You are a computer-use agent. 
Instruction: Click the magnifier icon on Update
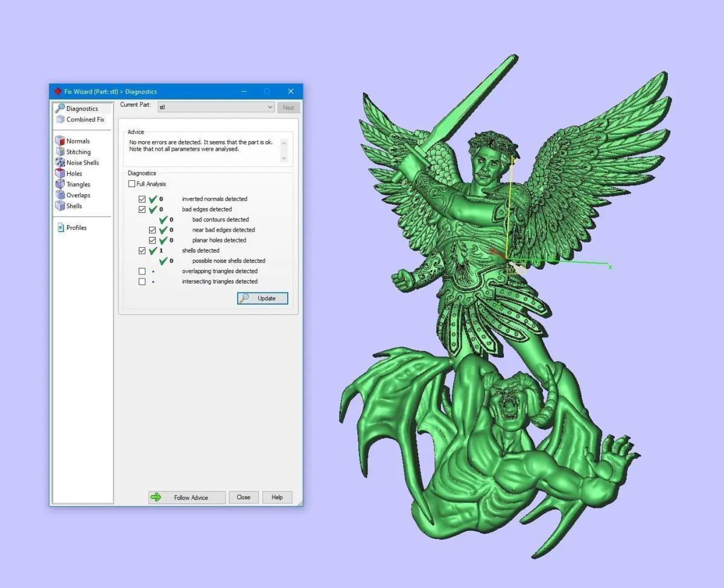244,298
